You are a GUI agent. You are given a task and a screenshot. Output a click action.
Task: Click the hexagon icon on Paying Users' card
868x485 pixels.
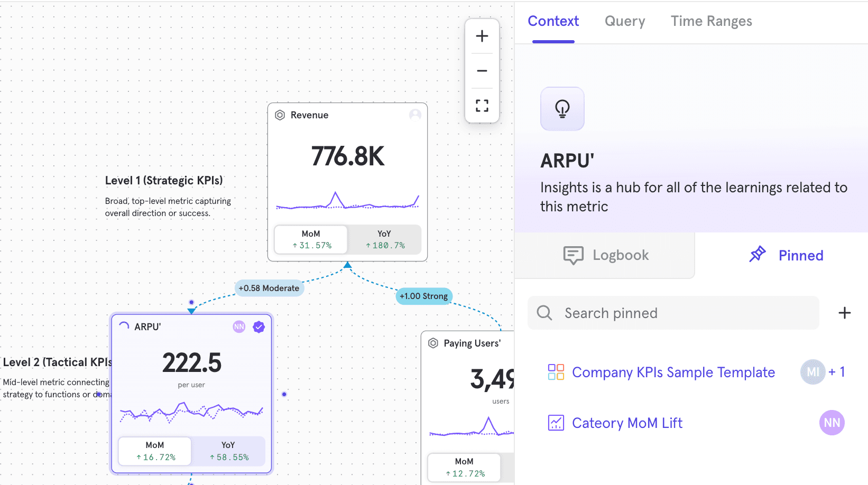(433, 343)
